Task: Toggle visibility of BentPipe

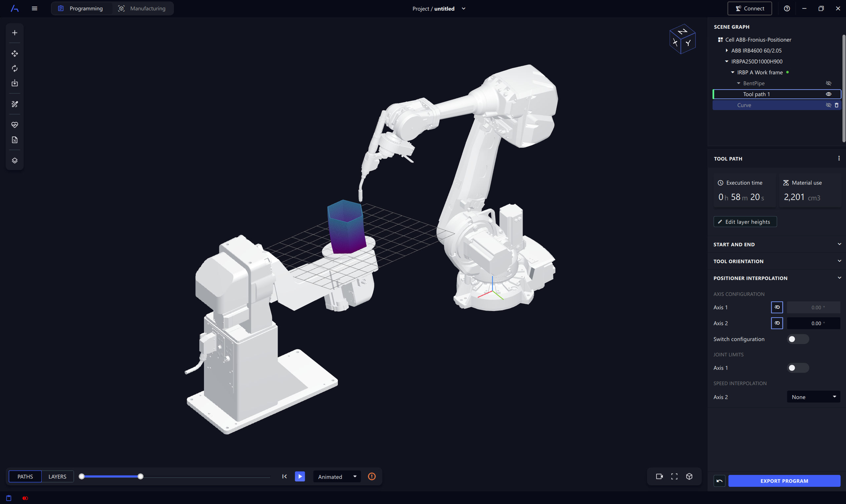Action: point(828,83)
